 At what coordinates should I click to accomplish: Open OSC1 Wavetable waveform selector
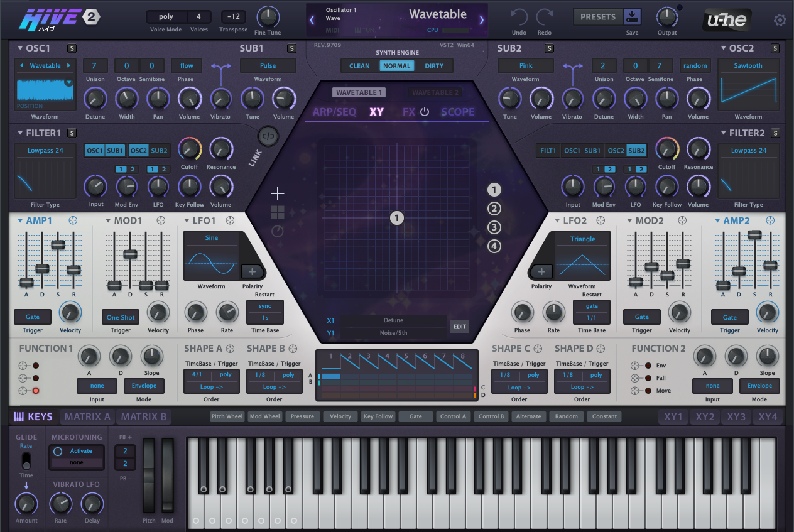pyautogui.click(x=45, y=65)
